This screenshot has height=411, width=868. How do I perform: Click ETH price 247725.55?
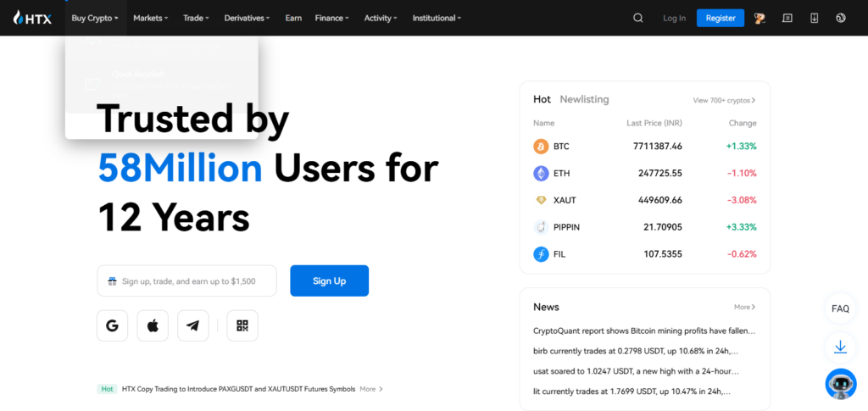(x=659, y=174)
